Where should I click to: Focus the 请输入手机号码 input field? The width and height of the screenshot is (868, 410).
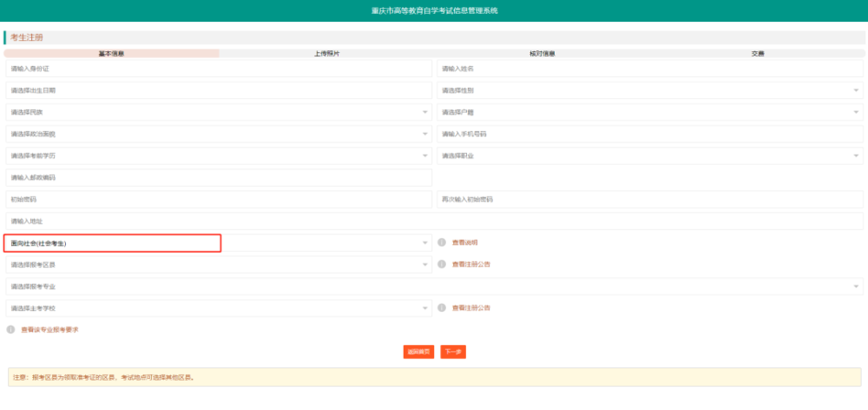coord(650,134)
